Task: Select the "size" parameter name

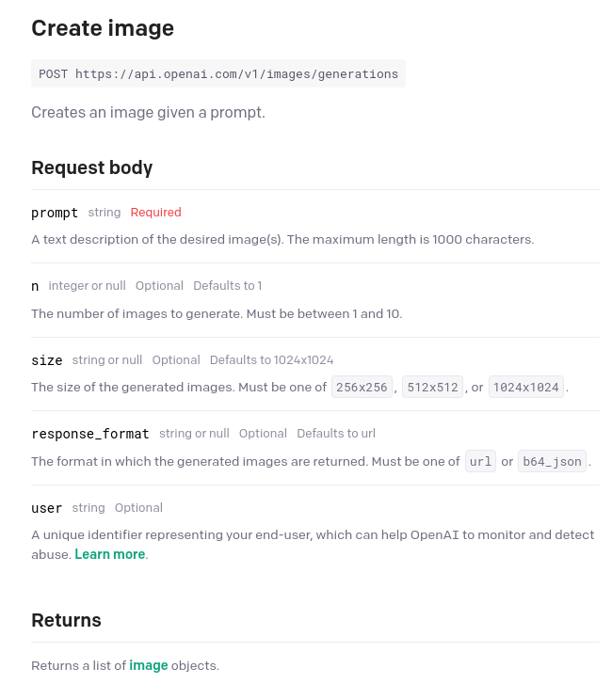Action: (47, 360)
